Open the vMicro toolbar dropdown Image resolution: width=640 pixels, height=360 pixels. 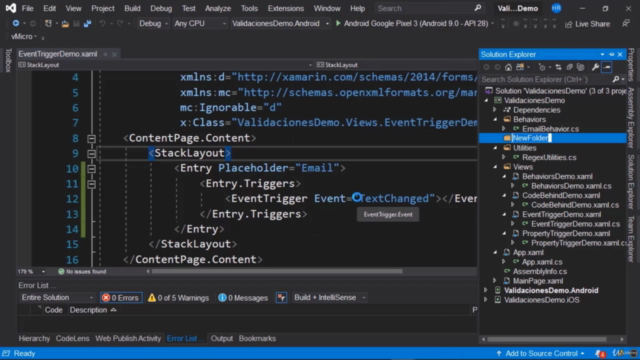(x=24, y=37)
